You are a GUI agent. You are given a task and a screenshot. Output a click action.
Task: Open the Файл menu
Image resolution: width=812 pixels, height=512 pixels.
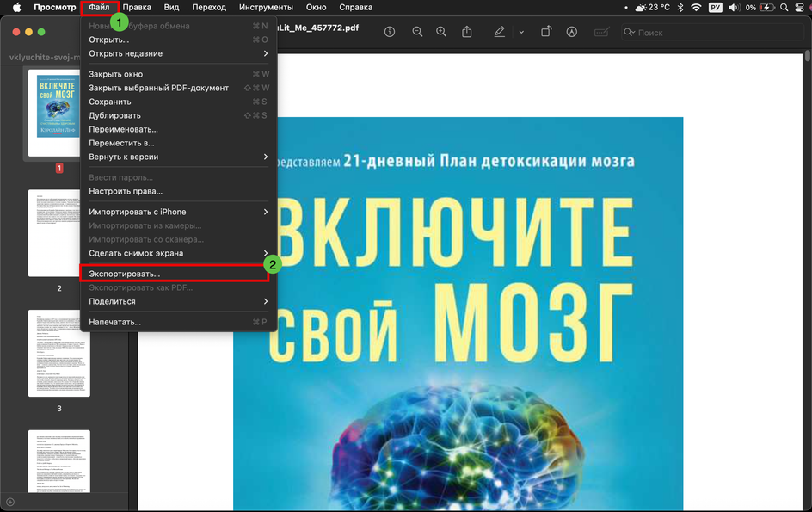pyautogui.click(x=99, y=7)
